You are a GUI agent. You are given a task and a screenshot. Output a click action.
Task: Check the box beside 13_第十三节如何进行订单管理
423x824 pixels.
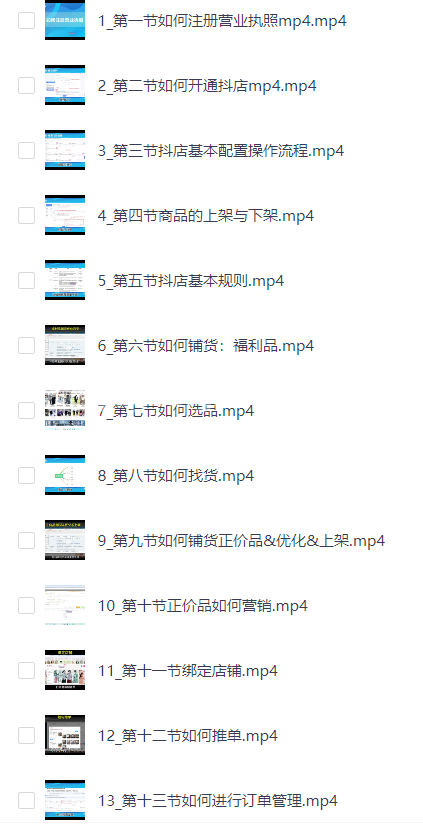[26, 800]
